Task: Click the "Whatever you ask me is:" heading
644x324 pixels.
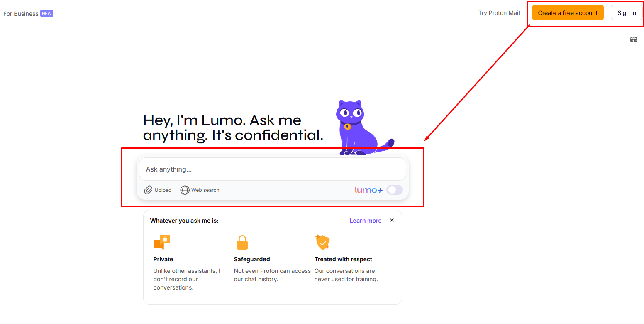Action: pyautogui.click(x=184, y=221)
